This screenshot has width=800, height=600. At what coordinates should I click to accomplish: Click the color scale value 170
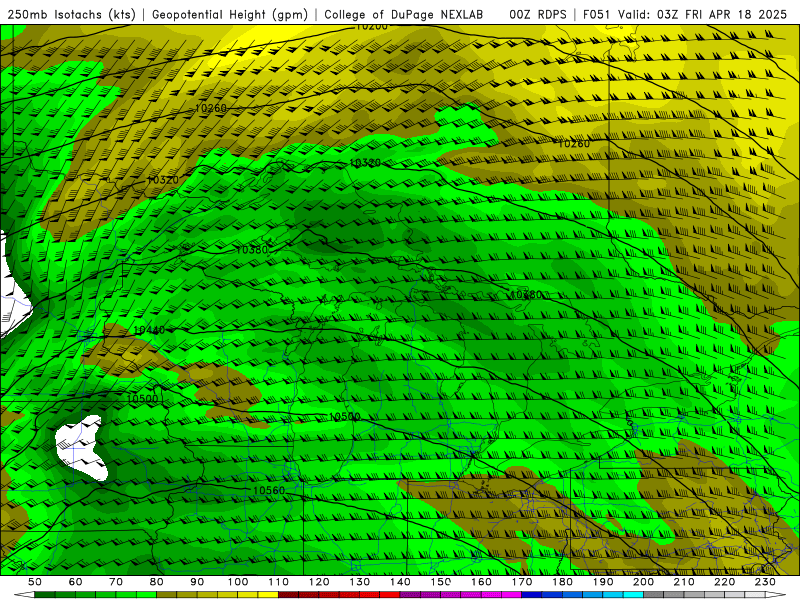pos(522,582)
